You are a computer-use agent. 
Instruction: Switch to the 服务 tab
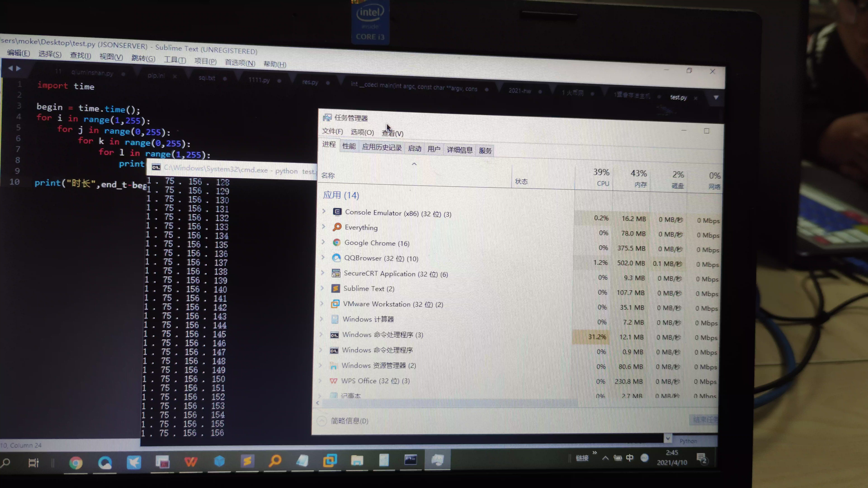pos(485,151)
